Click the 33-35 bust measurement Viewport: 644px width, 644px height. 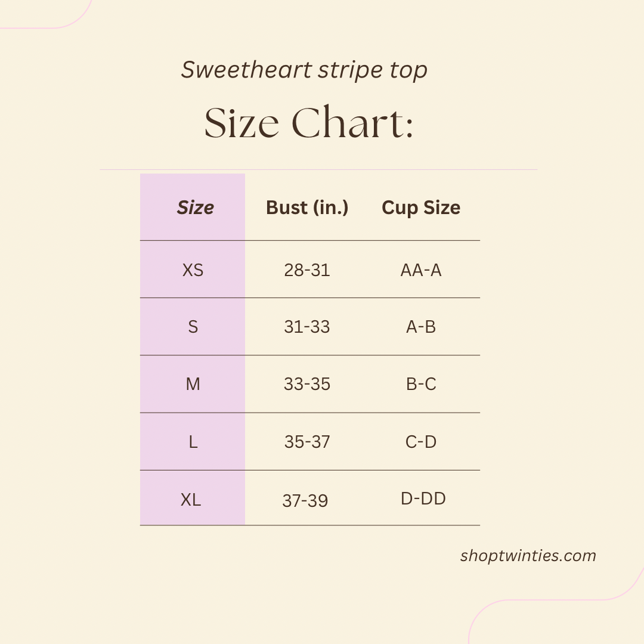coord(307,384)
